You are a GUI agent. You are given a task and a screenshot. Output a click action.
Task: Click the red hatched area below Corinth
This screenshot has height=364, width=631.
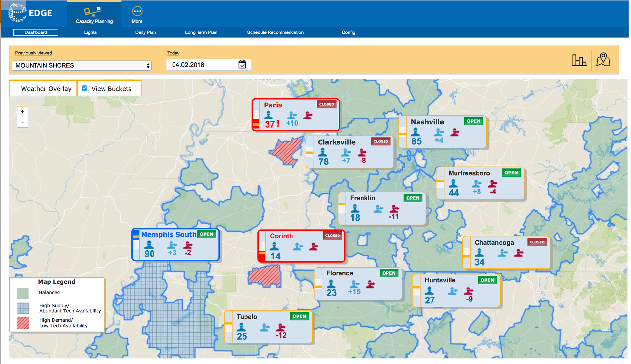tap(265, 276)
